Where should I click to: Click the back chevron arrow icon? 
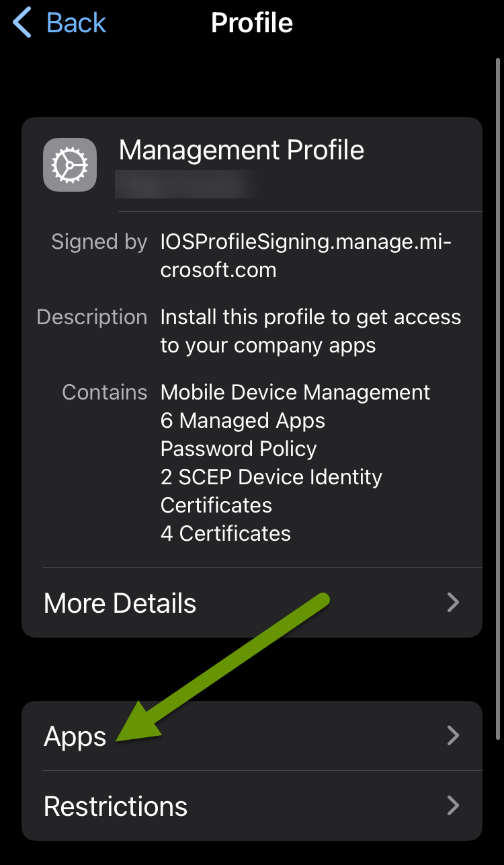point(21,21)
